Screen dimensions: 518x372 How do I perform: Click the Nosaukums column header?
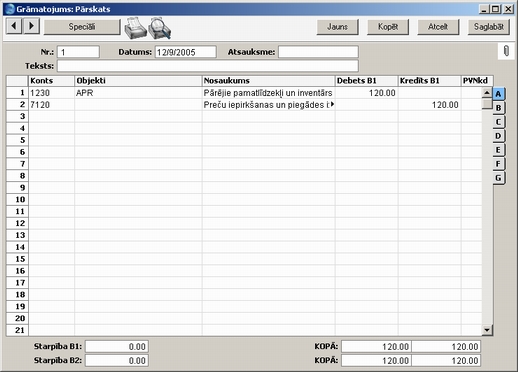point(268,81)
